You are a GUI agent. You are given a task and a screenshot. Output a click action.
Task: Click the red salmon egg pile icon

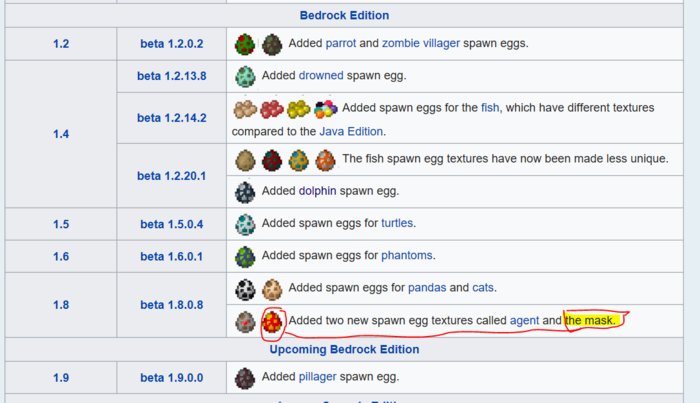click(272, 109)
